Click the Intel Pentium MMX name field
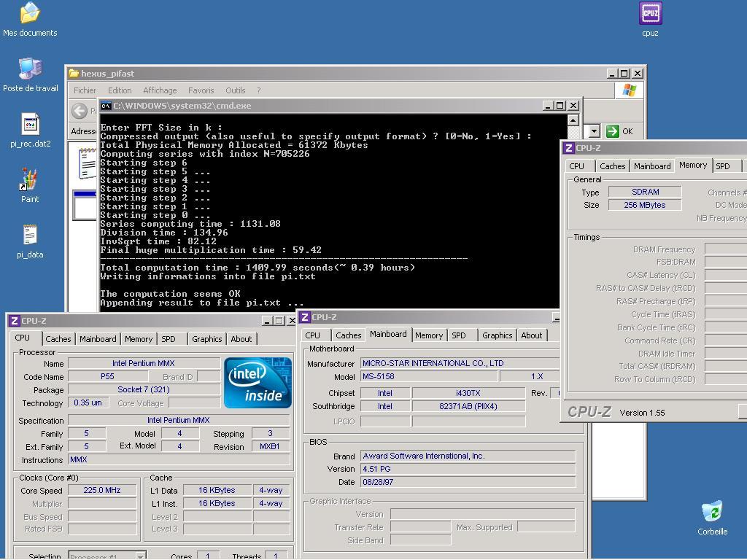This screenshot has height=560, width=747. tap(144, 363)
